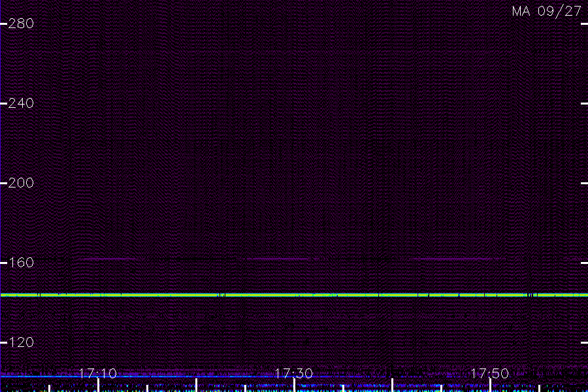The height and width of the screenshot is (392, 588).
Task: Click the 160 frequency axis label
Action: (x=21, y=263)
